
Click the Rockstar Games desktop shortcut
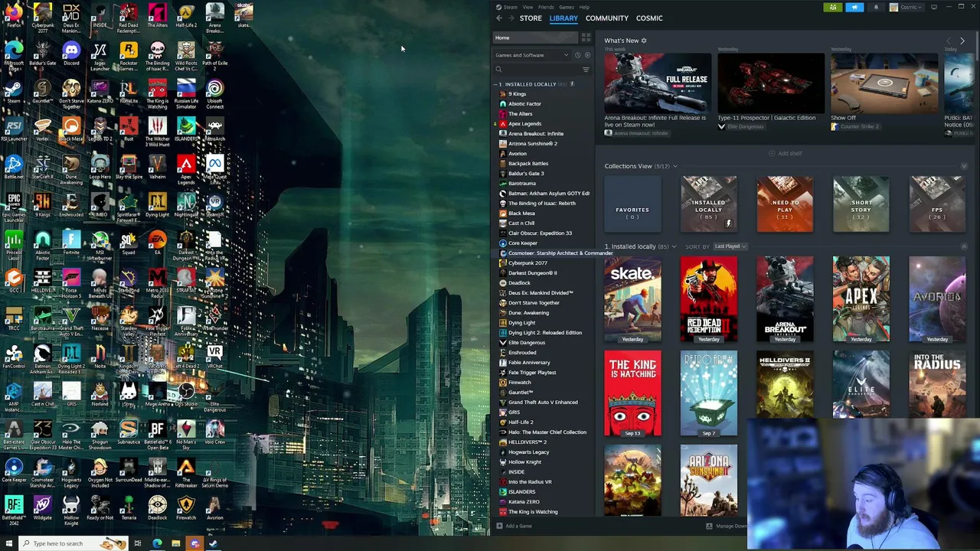[129, 55]
